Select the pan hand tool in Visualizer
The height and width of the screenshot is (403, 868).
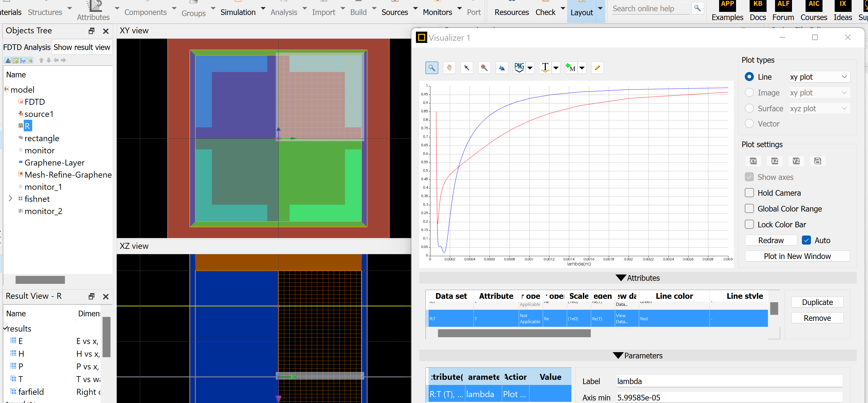[x=449, y=68]
